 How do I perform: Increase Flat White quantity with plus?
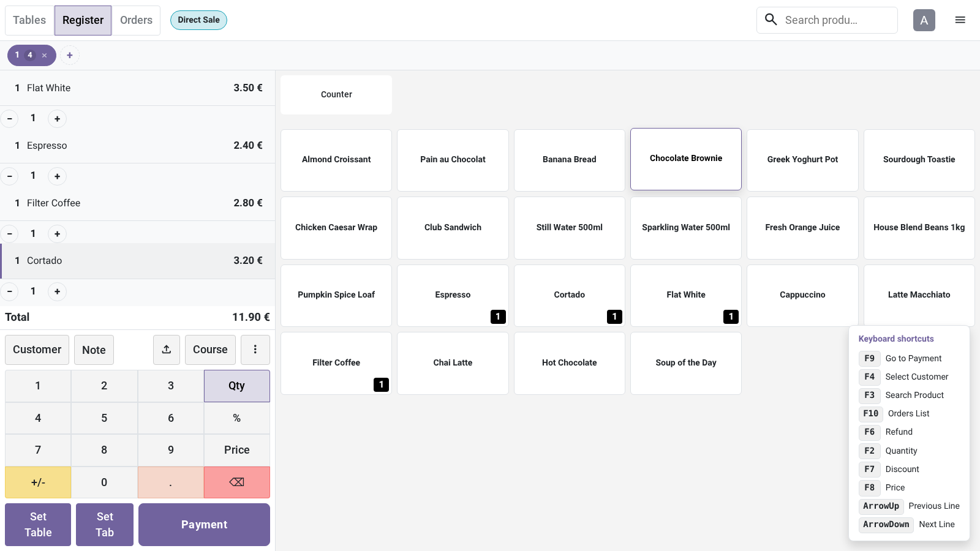click(x=57, y=119)
